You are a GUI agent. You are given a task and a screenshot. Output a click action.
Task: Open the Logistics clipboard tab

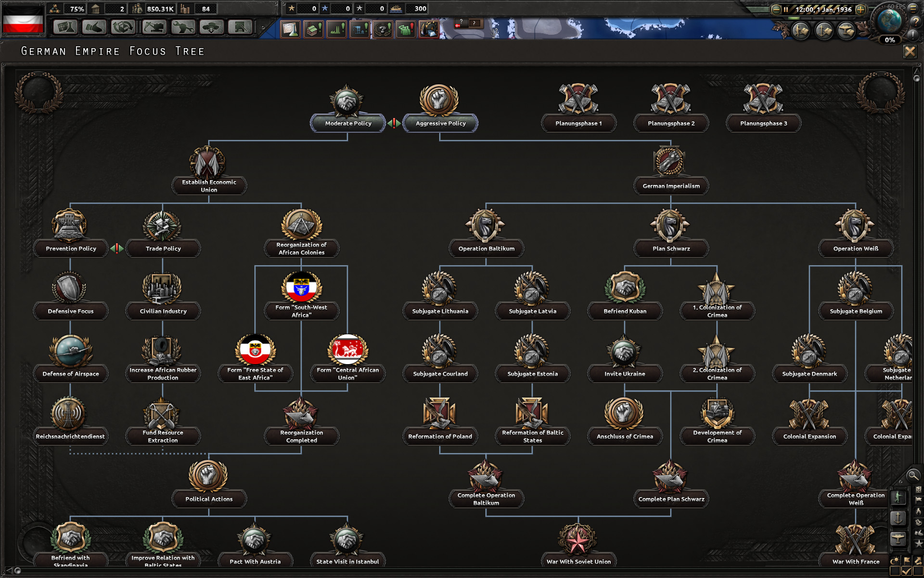[x=241, y=27]
